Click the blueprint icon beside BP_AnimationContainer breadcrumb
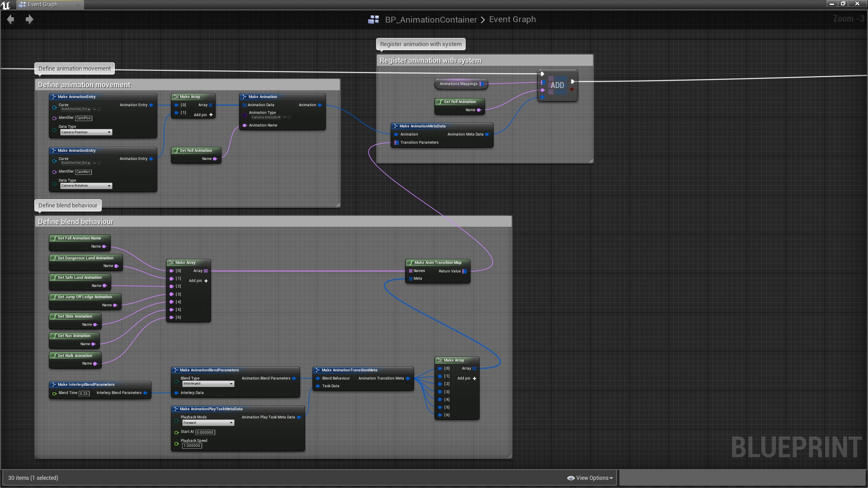The height and width of the screenshot is (488, 868). tap(373, 19)
